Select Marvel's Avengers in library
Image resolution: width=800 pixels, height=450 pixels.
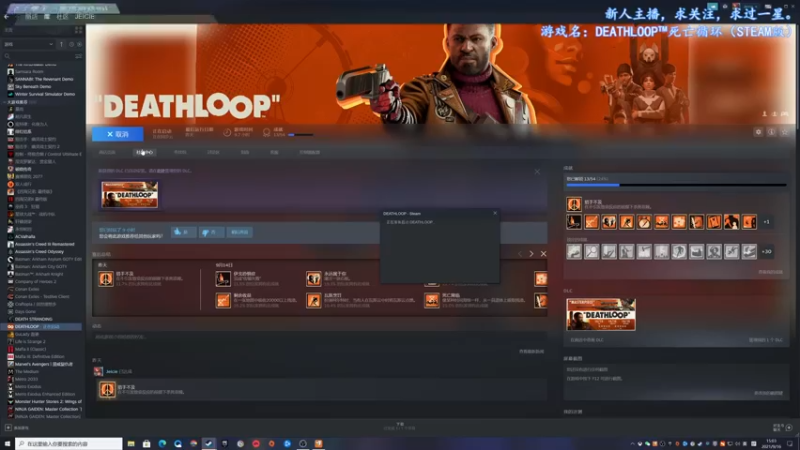[x=41, y=364]
